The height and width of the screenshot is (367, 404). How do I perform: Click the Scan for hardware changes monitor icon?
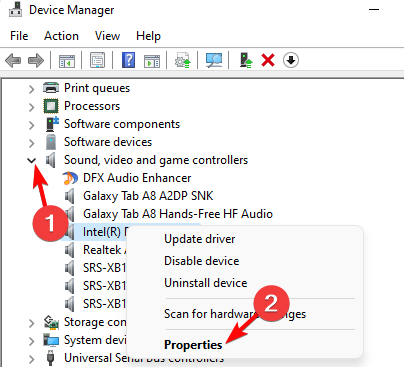pyautogui.click(x=214, y=60)
